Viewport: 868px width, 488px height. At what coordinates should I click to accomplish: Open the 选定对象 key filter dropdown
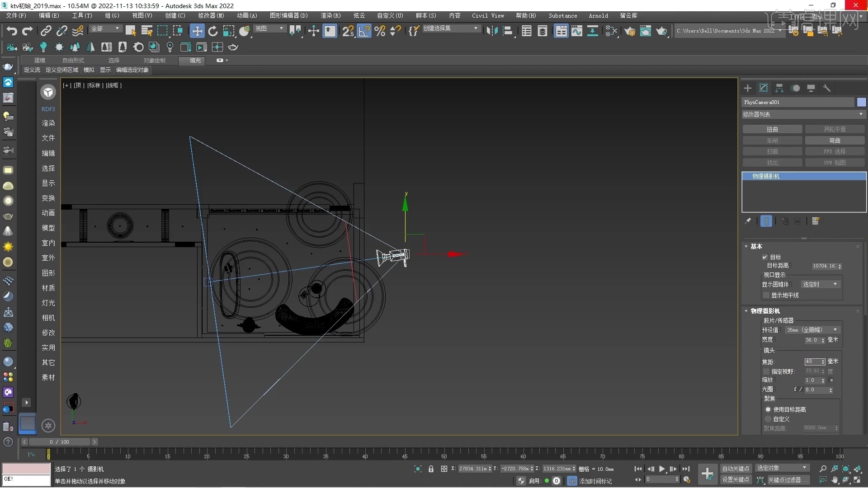(782, 468)
